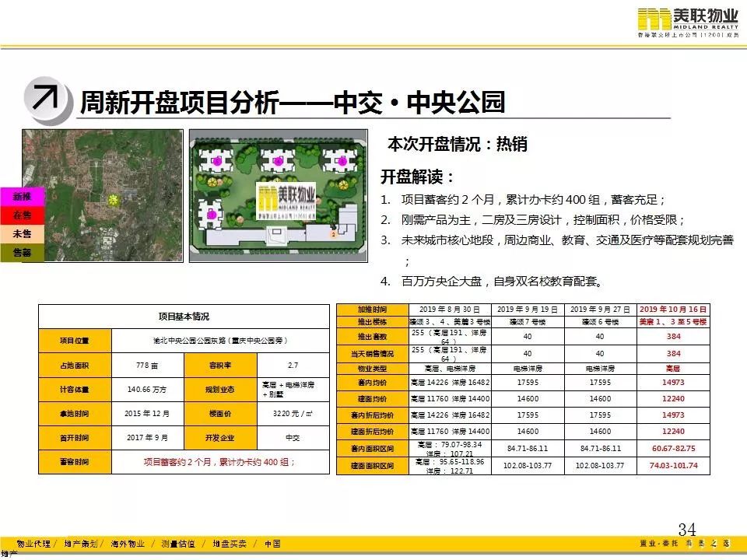Image resolution: width=747 pixels, height=560 pixels.
Task: Click the 2015年12月 land acquisition cell
Action: click(x=148, y=413)
